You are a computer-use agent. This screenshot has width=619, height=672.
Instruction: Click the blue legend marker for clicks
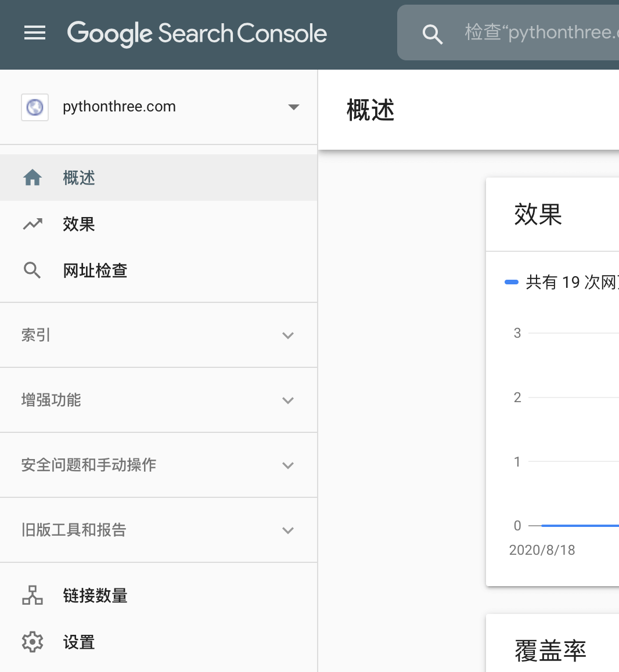[x=512, y=282]
